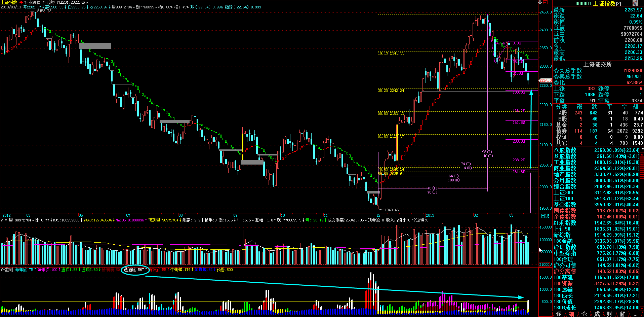Switch to the 财 tab in bottom panel
Viewport: 644px width, 317px height.
click(x=609, y=314)
